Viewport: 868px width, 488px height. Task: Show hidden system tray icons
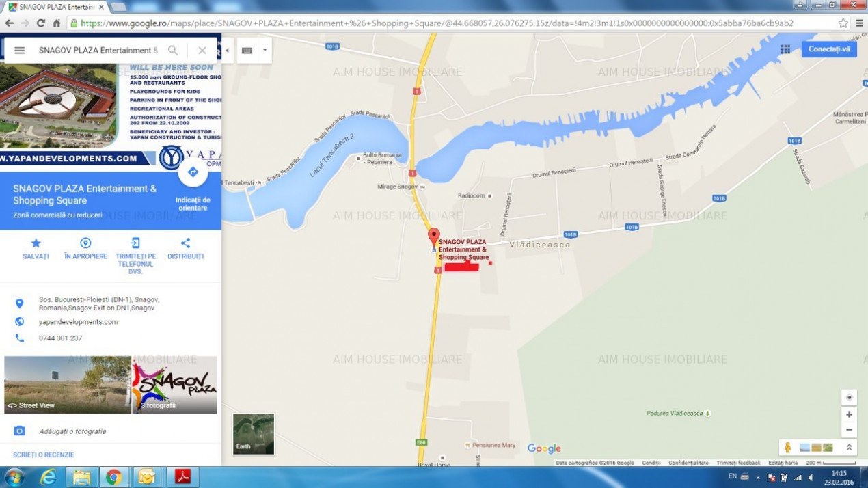(x=757, y=477)
